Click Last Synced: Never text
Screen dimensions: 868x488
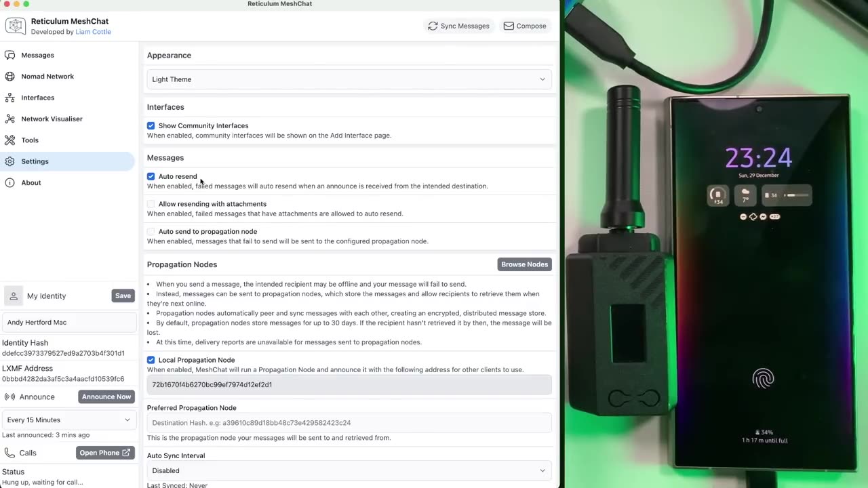177,485
